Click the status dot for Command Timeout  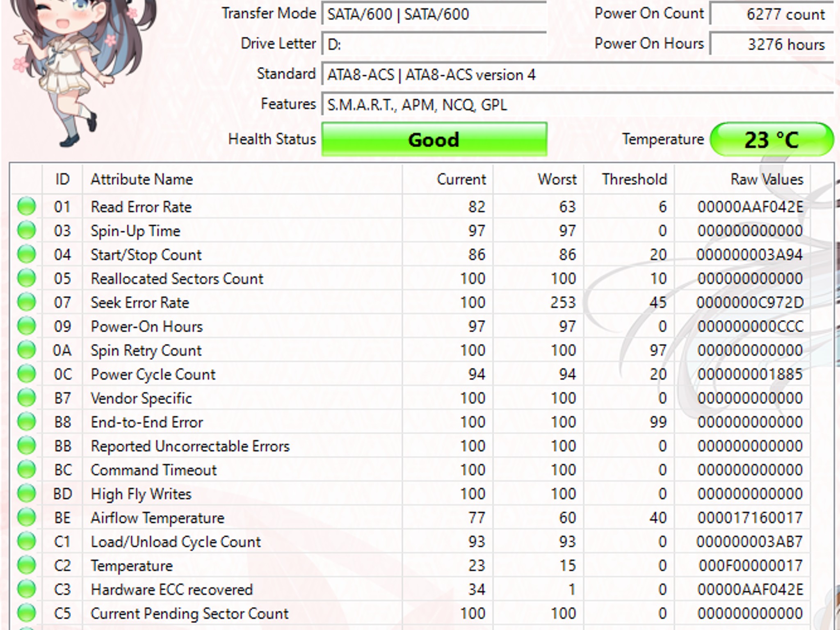click(27, 470)
